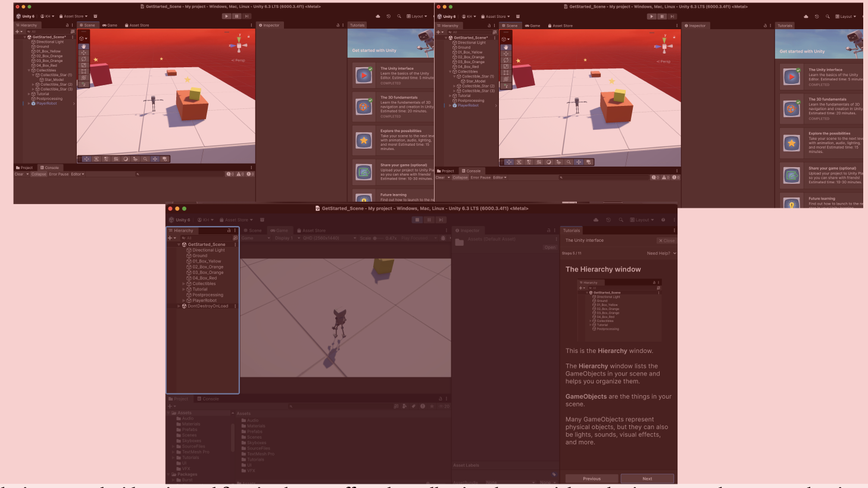
Task: Click the Stop button in the bottom window
Action: coord(417,220)
